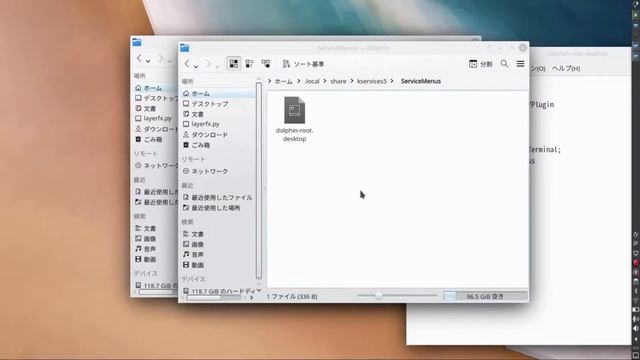The height and width of the screenshot is (360, 640).
Task: Open layerfx.py in rear Dolphin sidebar
Action: (155, 118)
